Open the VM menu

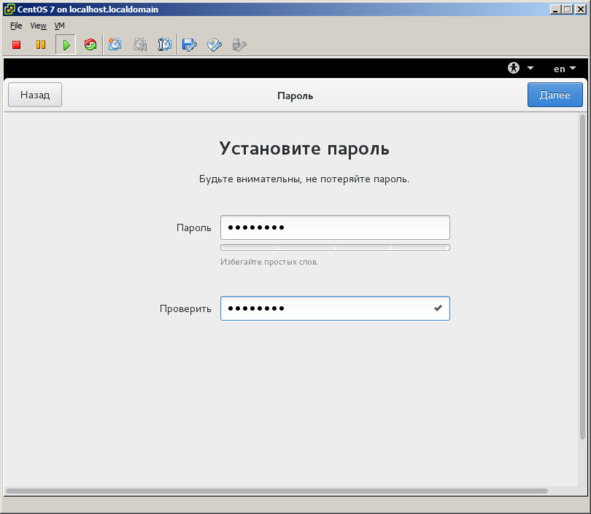click(x=60, y=26)
